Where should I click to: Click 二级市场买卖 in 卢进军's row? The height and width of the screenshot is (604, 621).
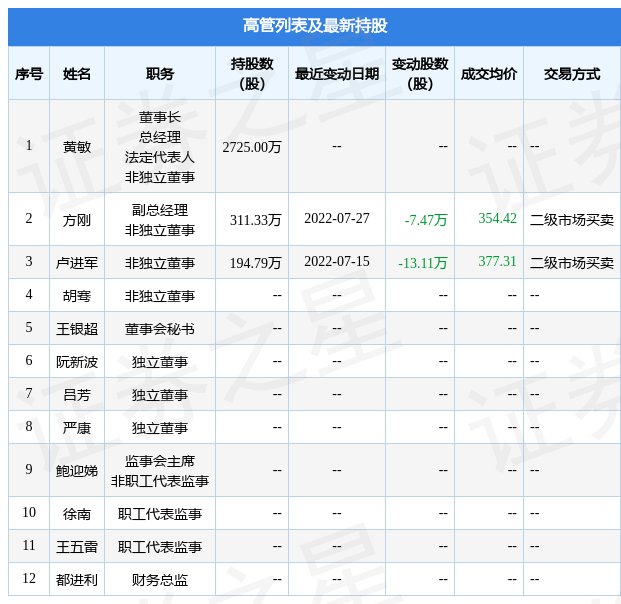(x=572, y=263)
